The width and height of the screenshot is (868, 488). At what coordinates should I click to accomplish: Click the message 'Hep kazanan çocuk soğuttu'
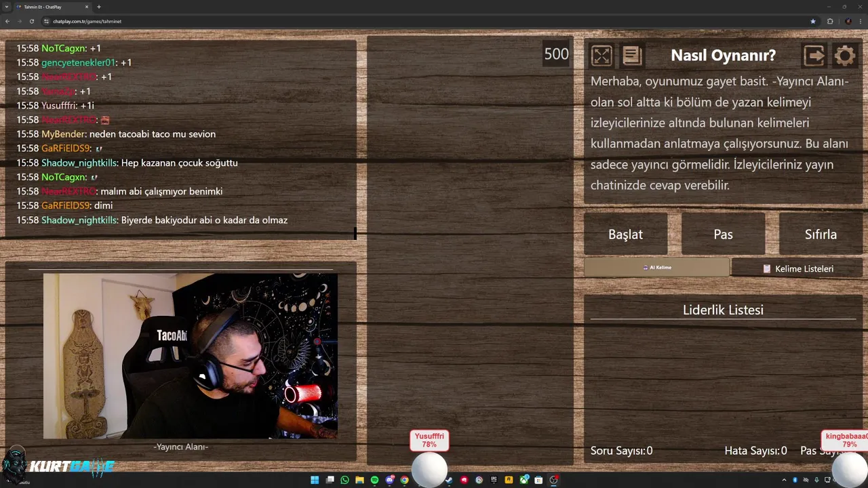coord(179,163)
